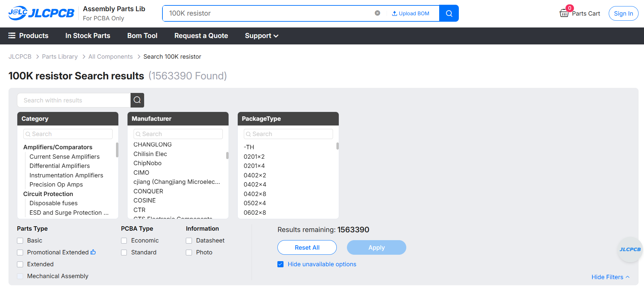Select -TH package type

point(249,147)
